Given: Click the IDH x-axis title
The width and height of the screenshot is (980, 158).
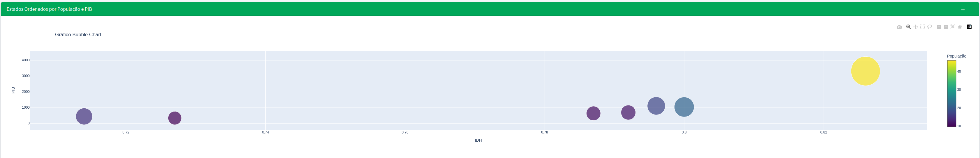Looking at the screenshot, I should [x=478, y=140].
